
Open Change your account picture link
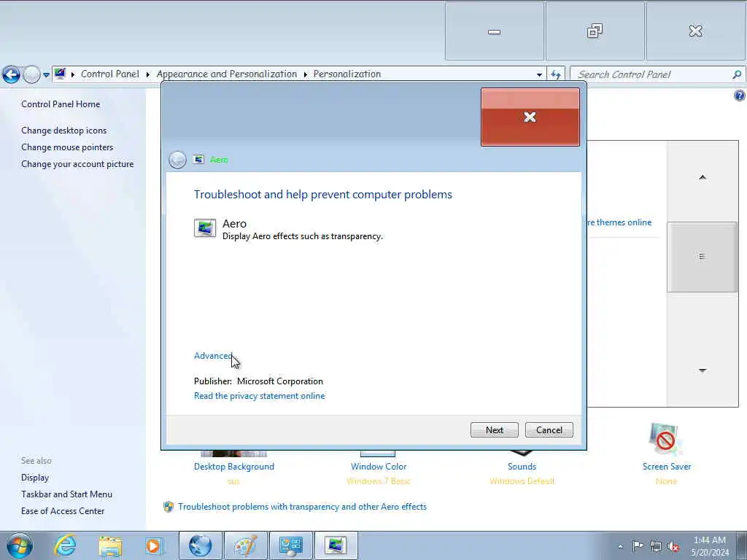(77, 164)
